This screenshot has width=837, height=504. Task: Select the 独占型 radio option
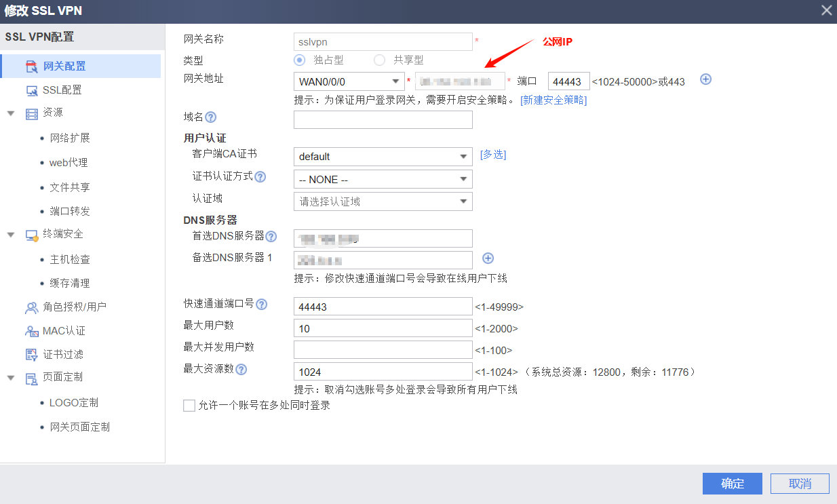[x=299, y=60]
